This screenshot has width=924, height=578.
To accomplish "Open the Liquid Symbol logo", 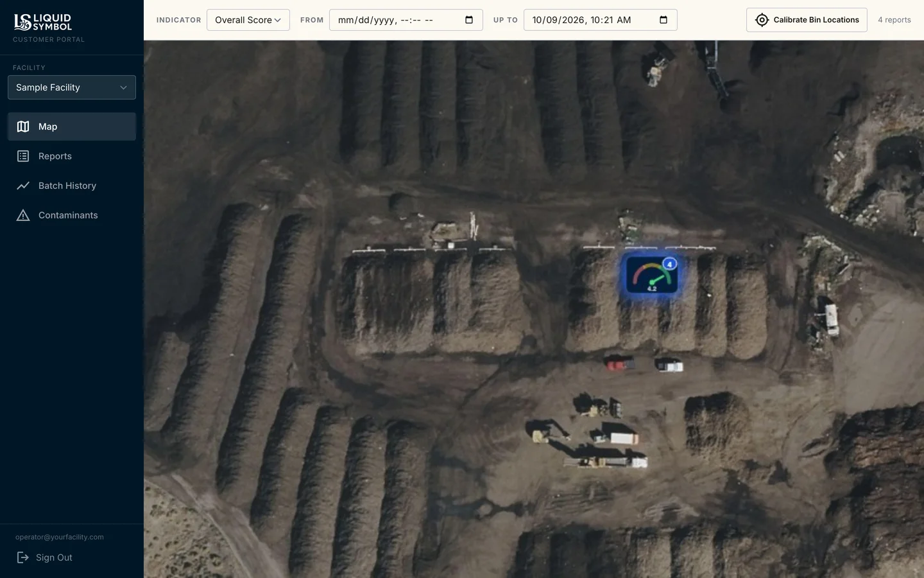I will [43, 22].
